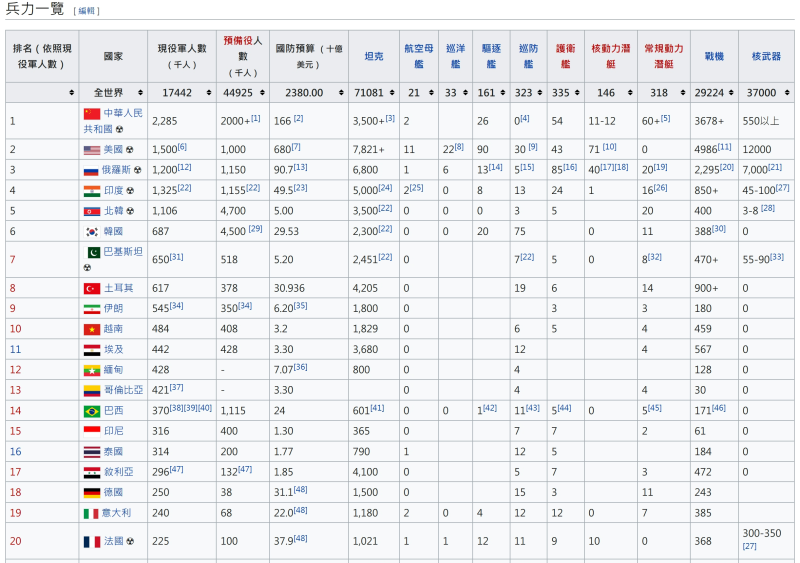Open the 預備役人數 header link
This screenshot has width=800, height=563.
click(x=242, y=48)
